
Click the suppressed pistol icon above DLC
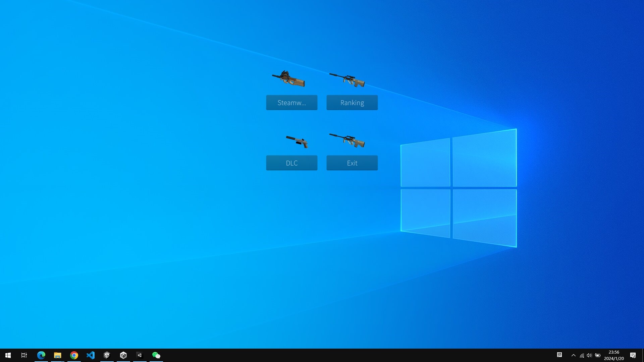click(x=297, y=141)
